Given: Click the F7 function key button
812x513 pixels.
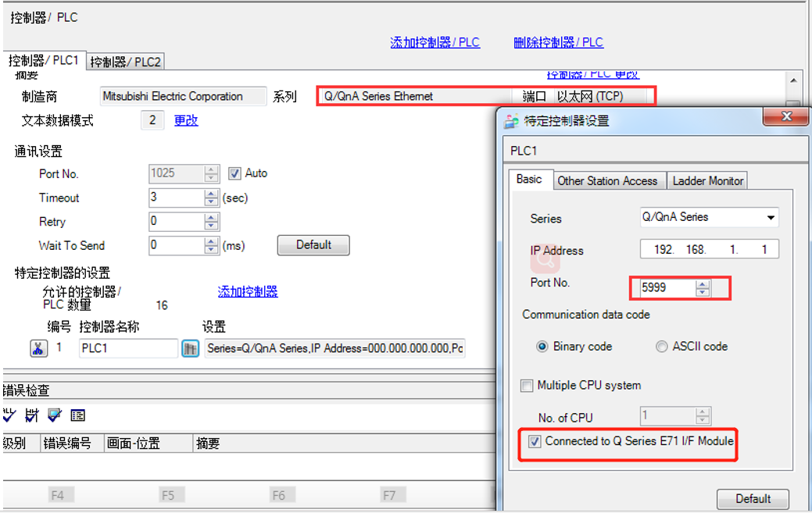Looking at the screenshot, I should tap(392, 495).
